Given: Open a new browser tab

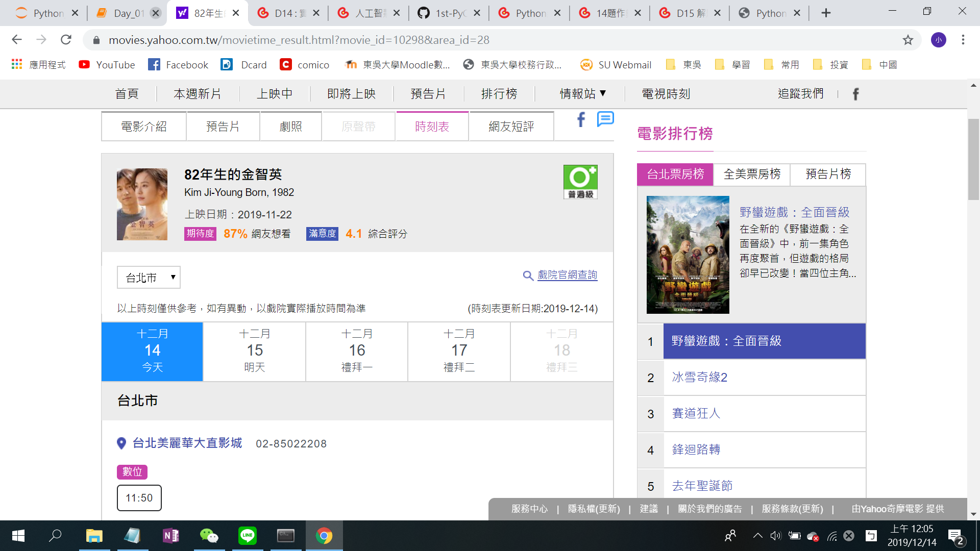Looking at the screenshot, I should (826, 13).
